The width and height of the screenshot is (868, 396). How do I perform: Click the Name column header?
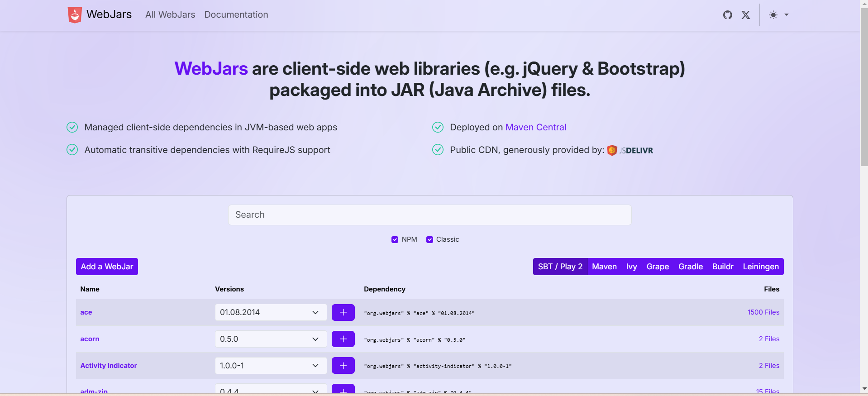point(90,289)
